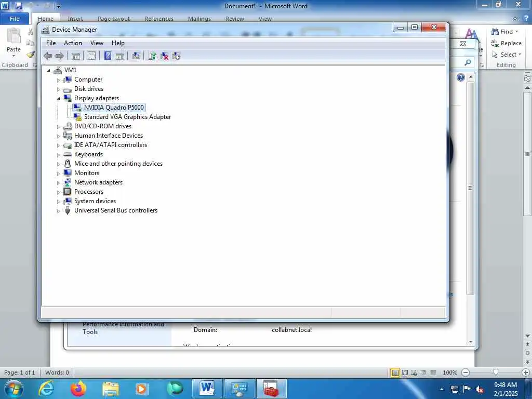Click the search magnifier in the background System window
Viewport: 532px width, 399px height.
(x=468, y=62)
